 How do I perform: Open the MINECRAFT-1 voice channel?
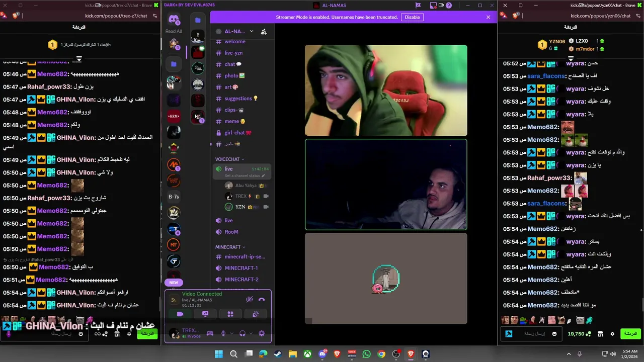(242, 268)
